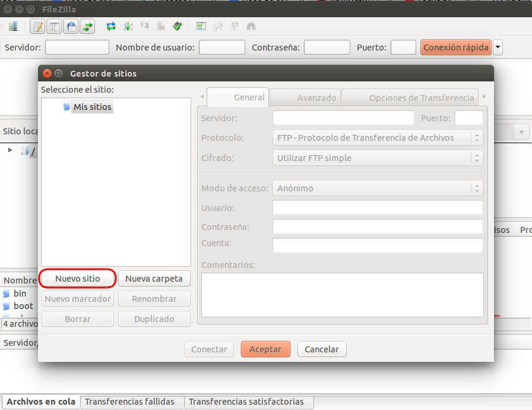Click the root drive icon in local tree

pos(25,151)
